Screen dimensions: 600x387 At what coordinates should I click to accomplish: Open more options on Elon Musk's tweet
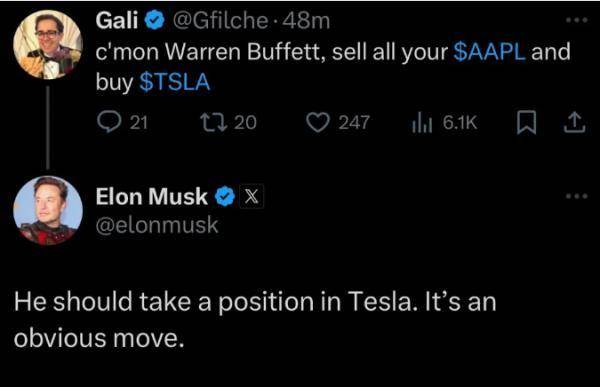tap(577, 196)
